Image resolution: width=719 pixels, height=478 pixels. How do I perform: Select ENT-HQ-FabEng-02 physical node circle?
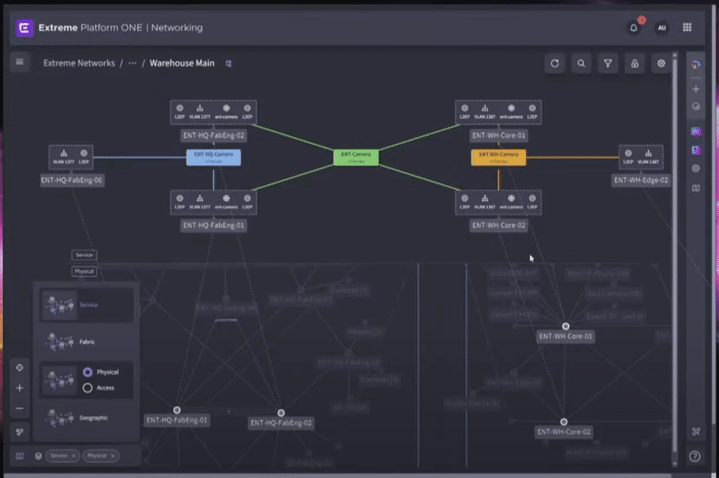click(281, 413)
